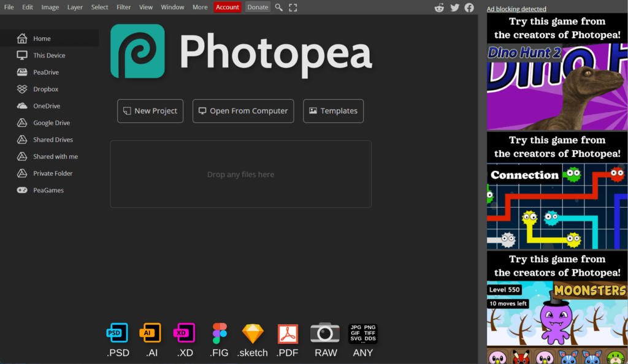Click the PeaGames gamepad icon
Image resolution: width=628 pixels, height=364 pixels.
[22, 190]
